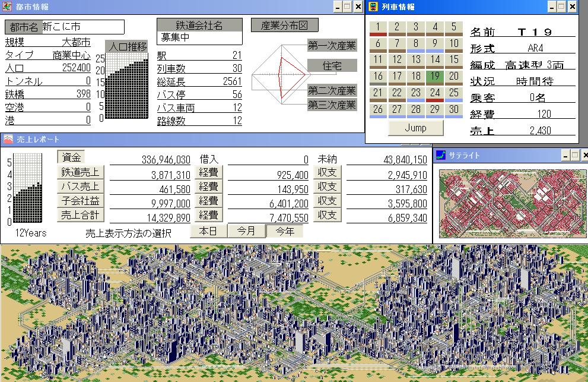The image size is (588, 382).
Task: Switch sales display to 今年
Action: tap(285, 231)
